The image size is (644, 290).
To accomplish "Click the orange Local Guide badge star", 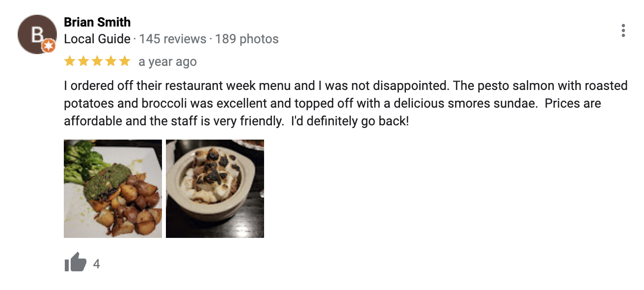I will (49, 46).
